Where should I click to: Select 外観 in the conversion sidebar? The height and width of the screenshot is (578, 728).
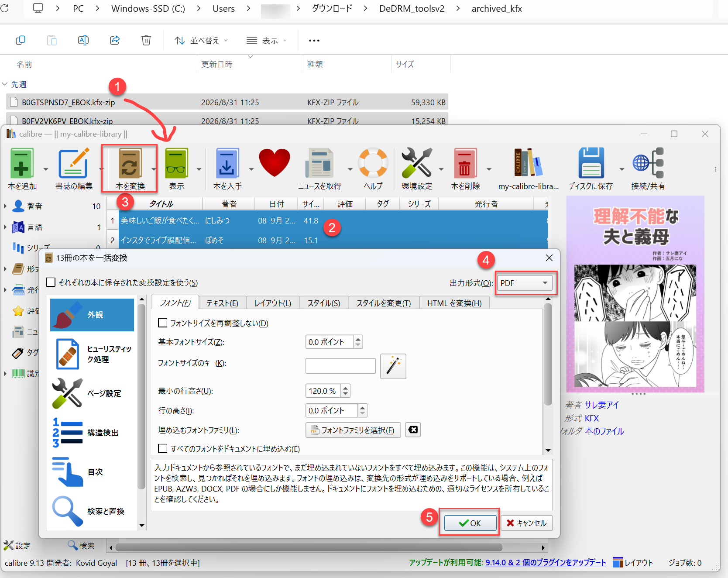[92, 315]
